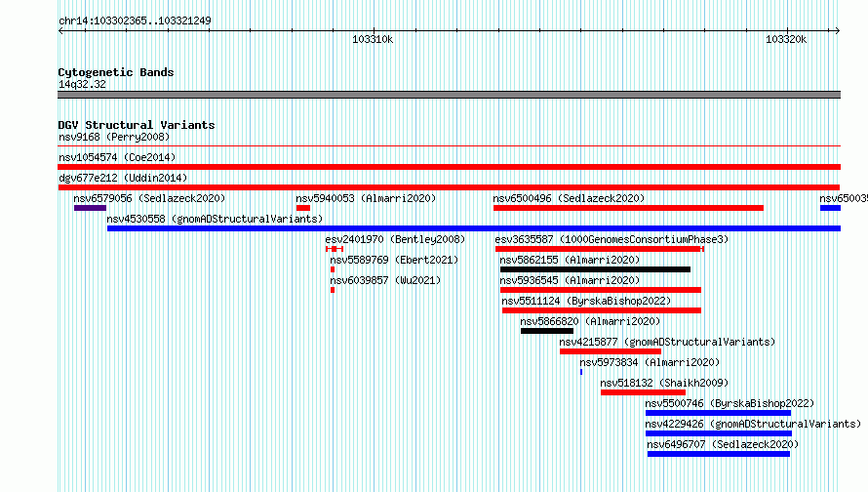Click the left arrow on the ruler
Screen dimensions: 868x492
pos(60,31)
